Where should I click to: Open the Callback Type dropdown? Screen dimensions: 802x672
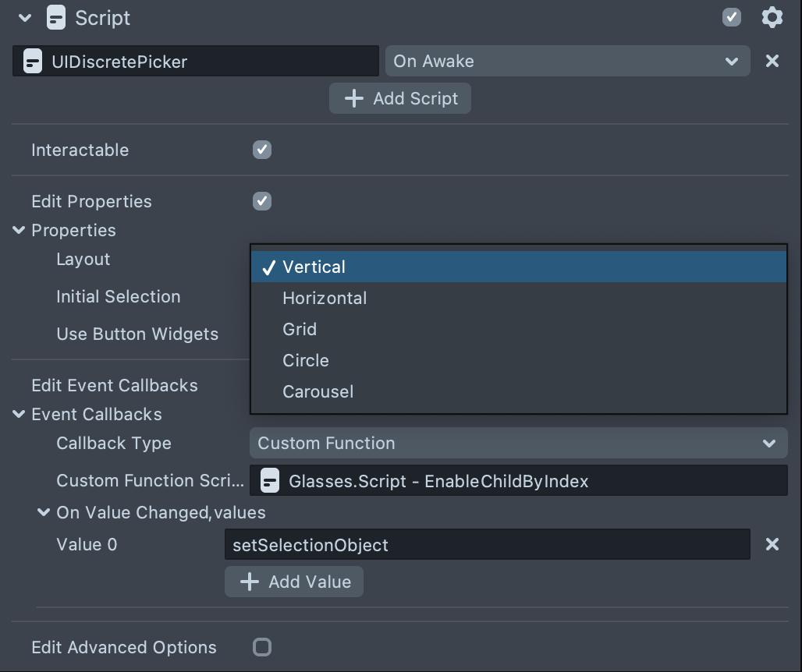tap(518, 443)
